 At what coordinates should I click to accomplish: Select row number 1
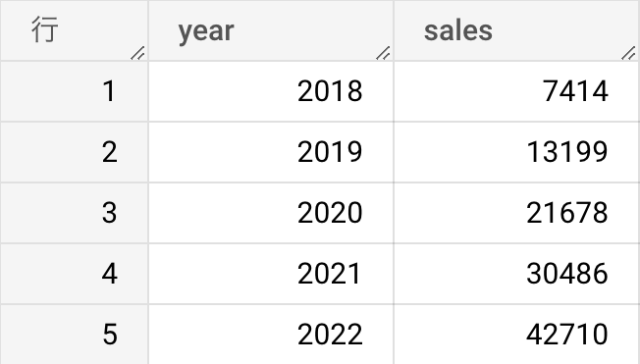pyautogui.click(x=74, y=91)
